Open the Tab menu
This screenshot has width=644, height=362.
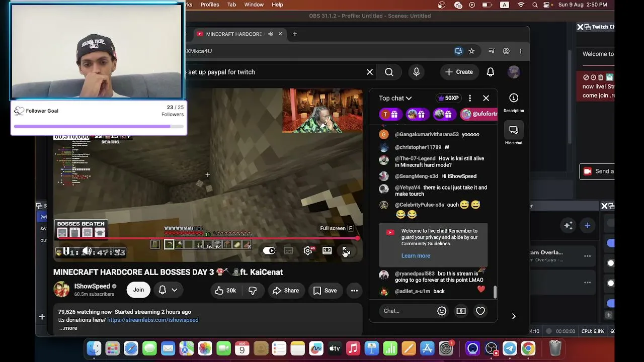coord(231,5)
